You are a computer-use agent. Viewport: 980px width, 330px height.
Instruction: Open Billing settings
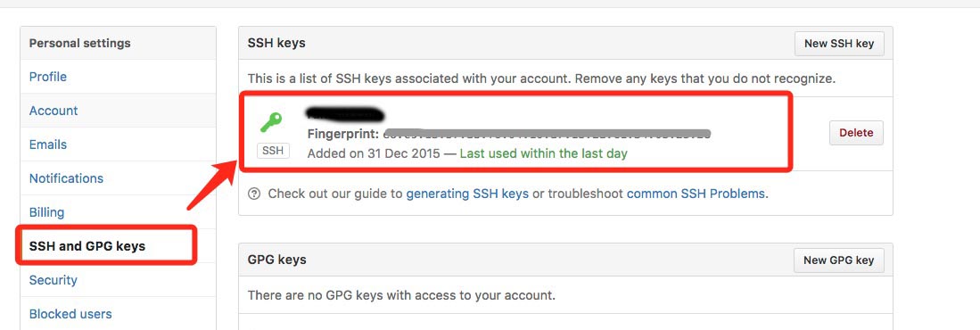tap(47, 212)
